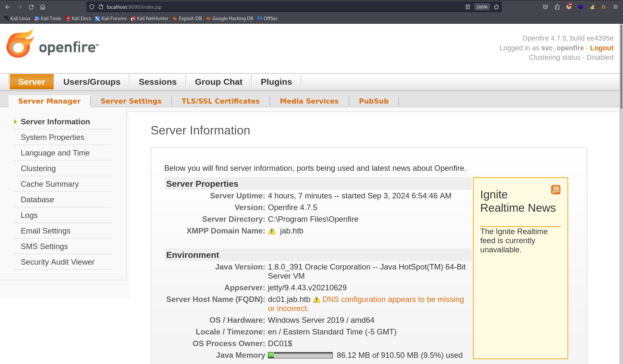This screenshot has width=623, height=364.
Task: Open the TLS/SSL Certificates subtab
Action: click(221, 101)
